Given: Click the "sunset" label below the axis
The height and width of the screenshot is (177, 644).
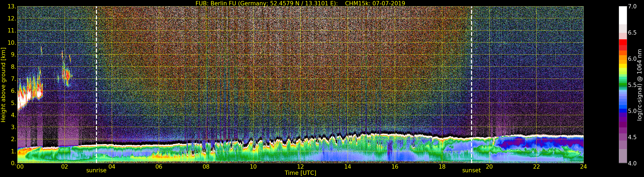Looking at the screenshot, I should tap(471, 171).
